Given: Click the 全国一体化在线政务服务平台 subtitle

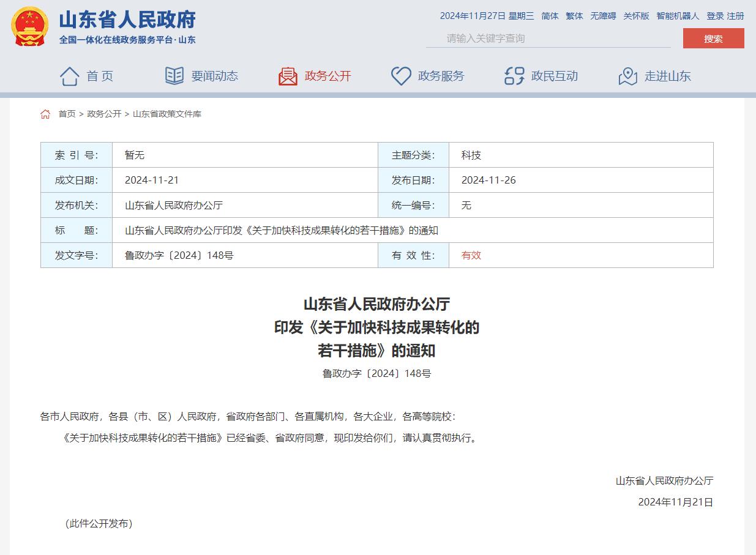Looking at the screenshot, I should point(127,40).
